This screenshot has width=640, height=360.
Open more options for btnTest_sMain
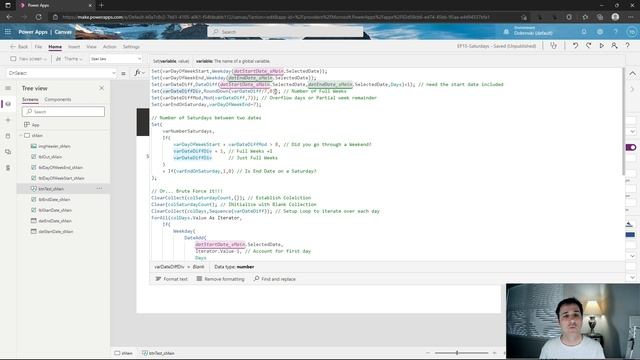tap(99, 189)
